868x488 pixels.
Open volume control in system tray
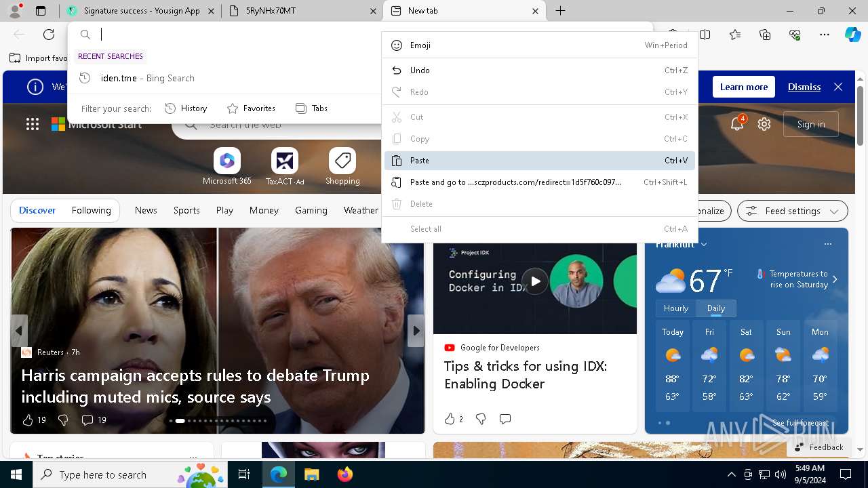tap(780, 475)
